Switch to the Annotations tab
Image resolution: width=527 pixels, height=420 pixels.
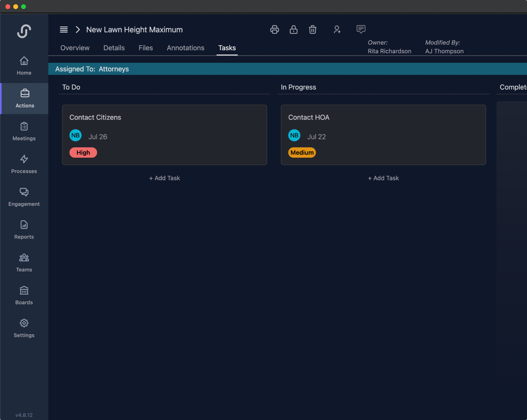pos(185,48)
